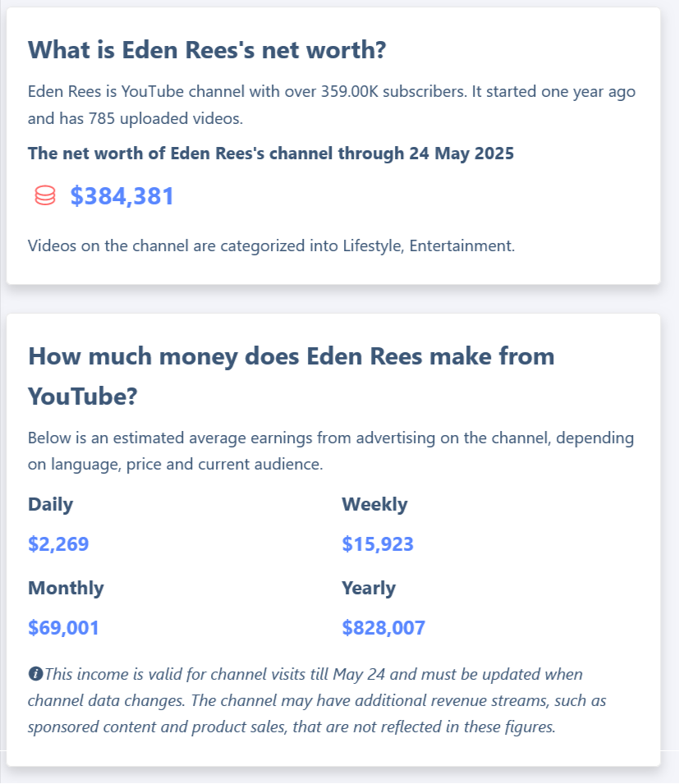679x784 pixels.
Task: Click the coin stack icon beside net worth
Action: pos(45,195)
